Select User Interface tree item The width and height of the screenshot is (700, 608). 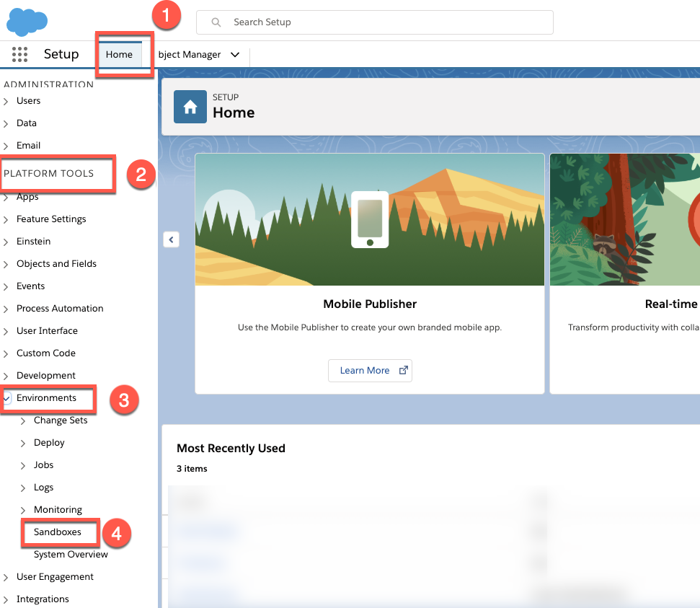point(48,330)
